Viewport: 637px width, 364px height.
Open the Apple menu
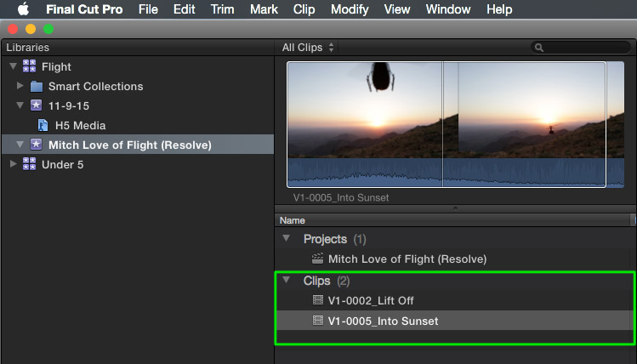[23, 9]
